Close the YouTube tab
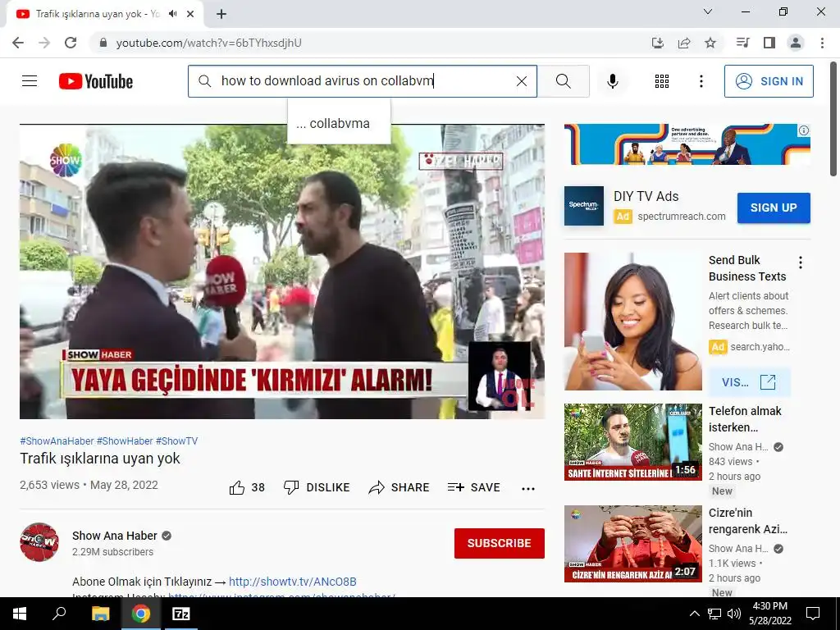 coord(190,14)
